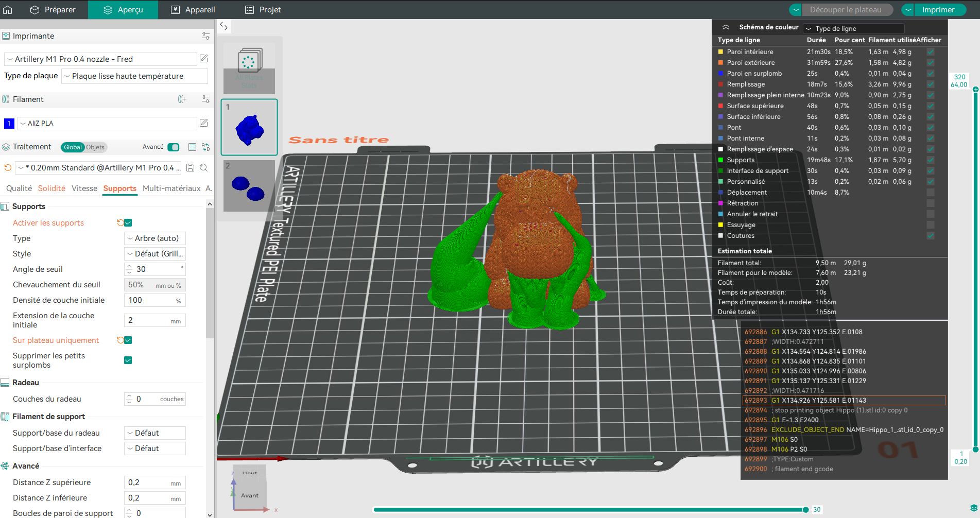Uncheck Sur plateau uniquement
The height and width of the screenshot is (518, 980).
pos(128,340)
